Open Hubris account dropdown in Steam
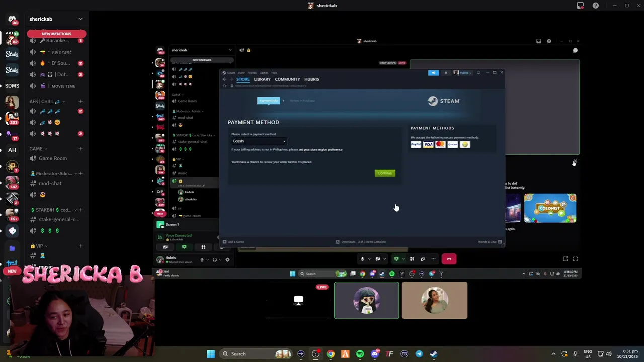 pos(463,73)
